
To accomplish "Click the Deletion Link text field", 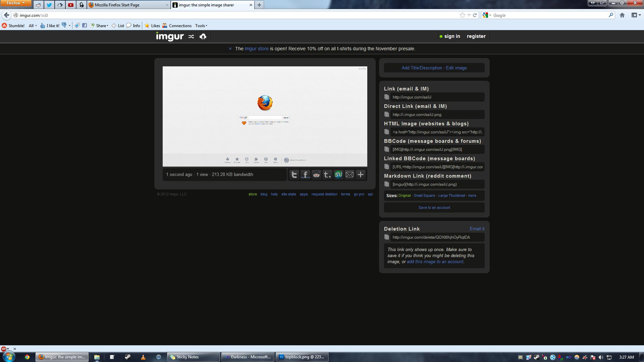I will click(437, 237).
